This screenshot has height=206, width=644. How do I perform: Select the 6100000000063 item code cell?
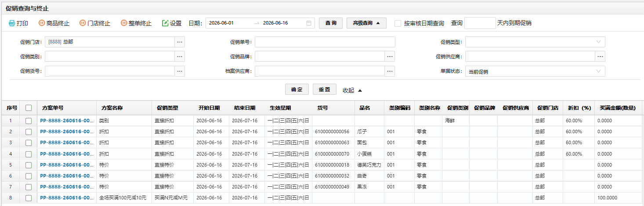pos(333,142)
